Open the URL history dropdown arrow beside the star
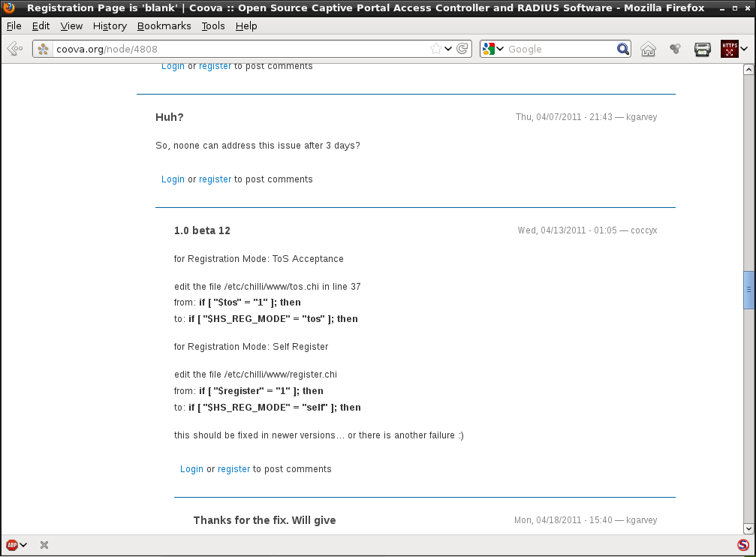The width and height of the screenshot is (756, 557). [448, 49]
